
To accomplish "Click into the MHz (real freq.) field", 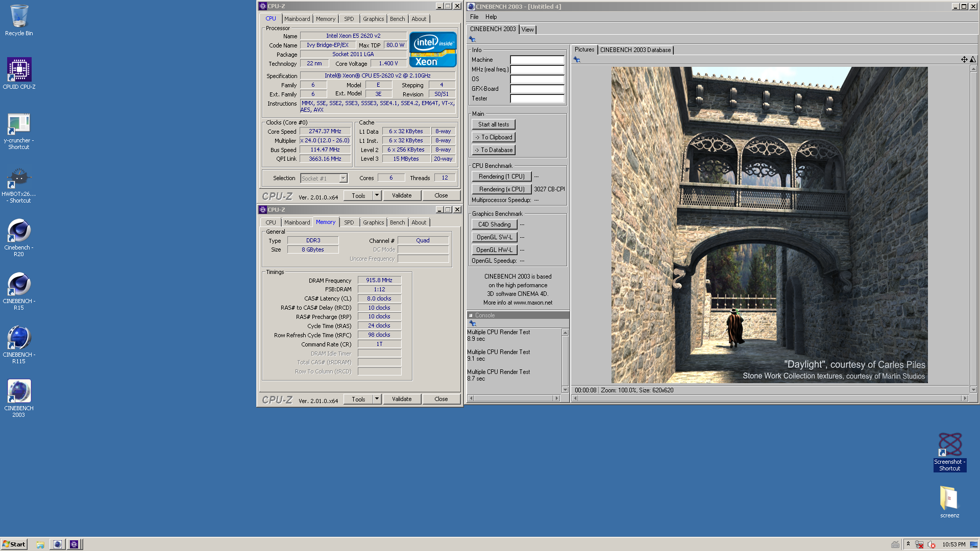I will coord(537,69).
